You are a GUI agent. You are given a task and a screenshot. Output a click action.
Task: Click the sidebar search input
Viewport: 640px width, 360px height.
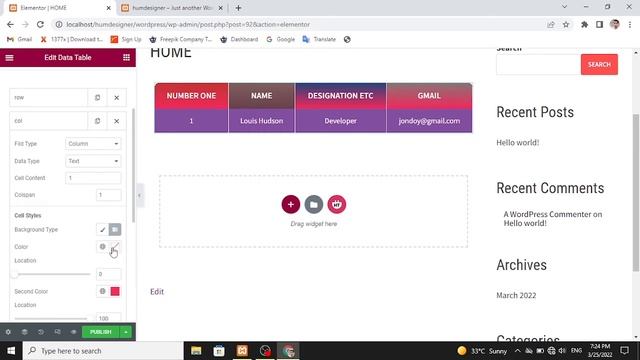[x=538, y=64]
